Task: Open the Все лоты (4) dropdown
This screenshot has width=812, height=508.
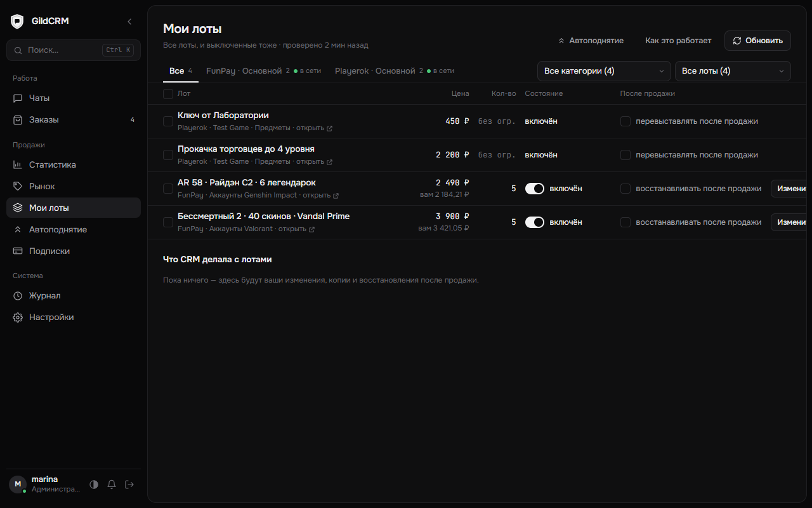Action: coord(733,71)
